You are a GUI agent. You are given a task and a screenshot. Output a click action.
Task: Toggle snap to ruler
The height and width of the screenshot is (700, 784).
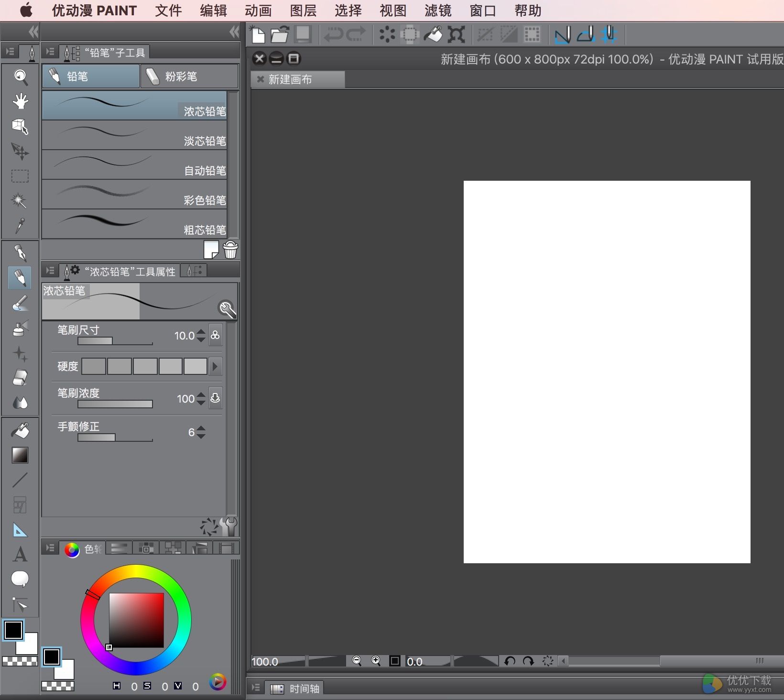point(562,34)
